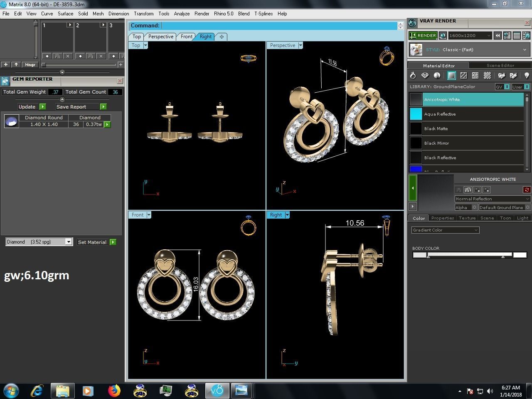Open the Gradient Color dropdown
Viewport: 532px width, 399px height.
click(445, 230)
